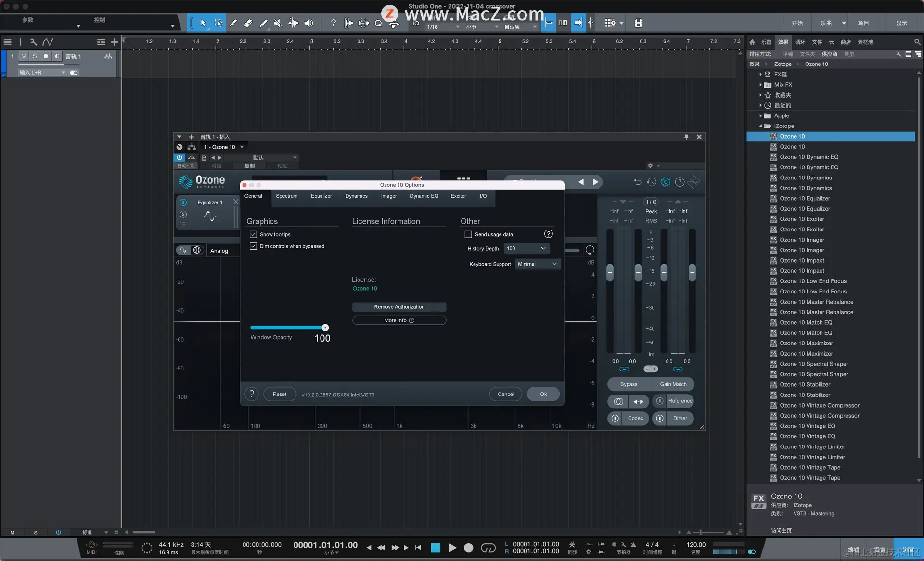
Task: Open the History Depth dropdown
Action: [526, 248]
